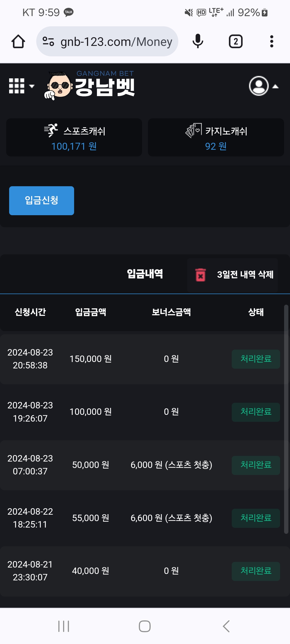
Task: Tap the Android recent apps button
Action: coord(64,626)
